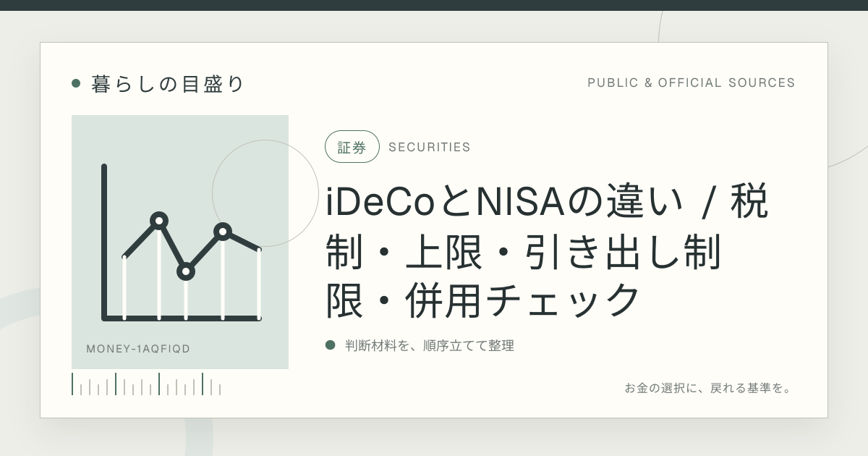Click the PUBLIC & OFFICIAL SOURCES text
868x456 pixels.
click(x=692, y=83)
